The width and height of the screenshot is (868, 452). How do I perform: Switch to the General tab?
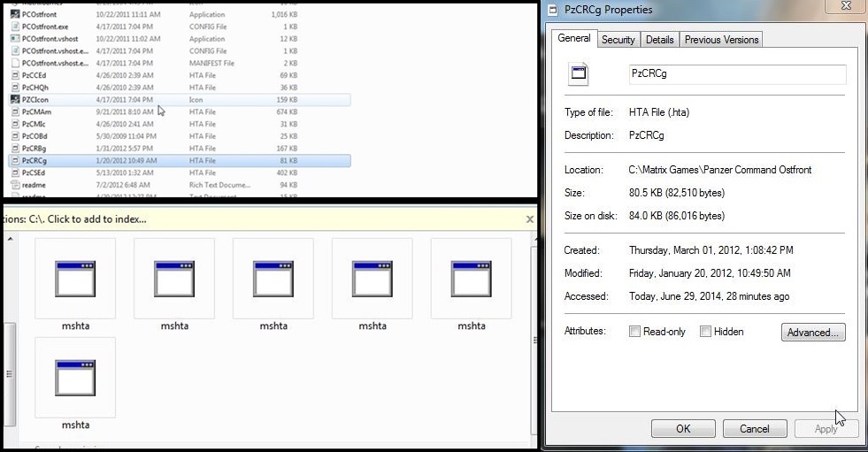(x=574, y=38)
